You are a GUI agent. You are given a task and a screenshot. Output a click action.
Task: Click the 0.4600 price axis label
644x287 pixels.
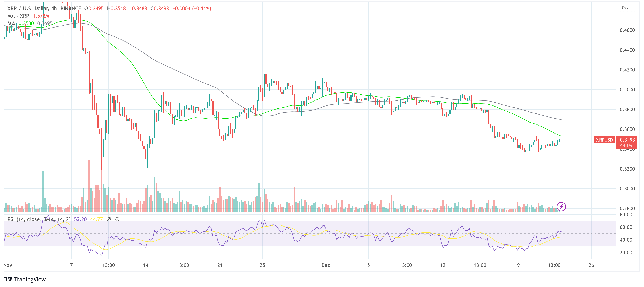click(x=627, y=30)
